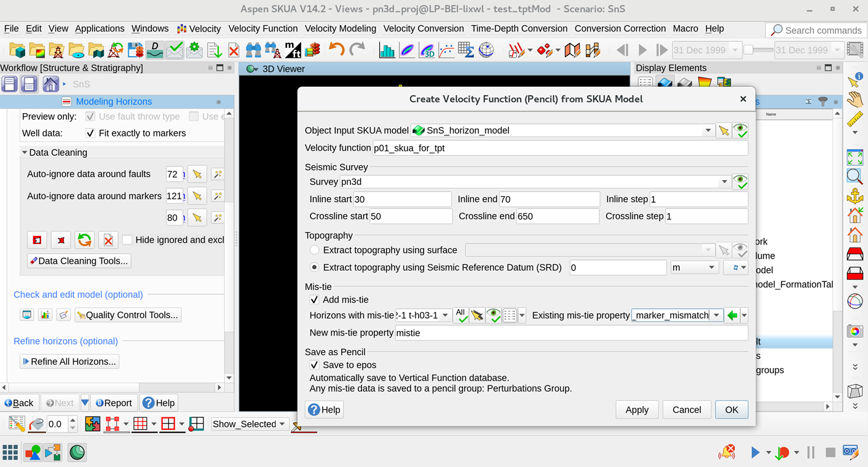Click the Apply button in the dialog
The width and height of the screenshot is (868, 467).
(x=637, y=410)
